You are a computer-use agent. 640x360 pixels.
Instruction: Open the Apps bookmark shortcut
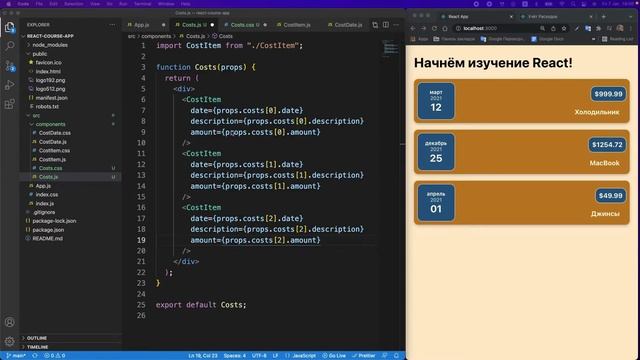point(419,39)
